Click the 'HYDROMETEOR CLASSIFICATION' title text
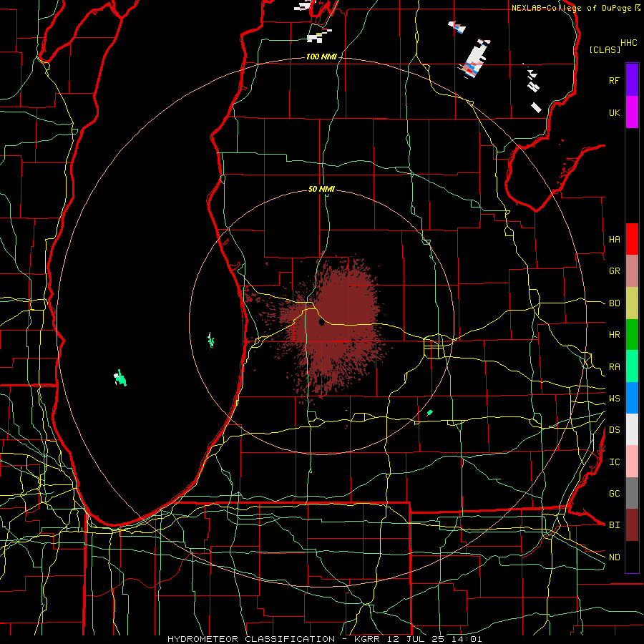 coord(251,639)
